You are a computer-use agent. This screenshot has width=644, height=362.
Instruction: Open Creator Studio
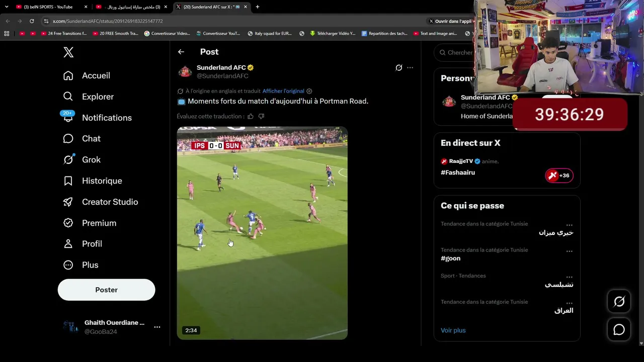pos(100,202)
